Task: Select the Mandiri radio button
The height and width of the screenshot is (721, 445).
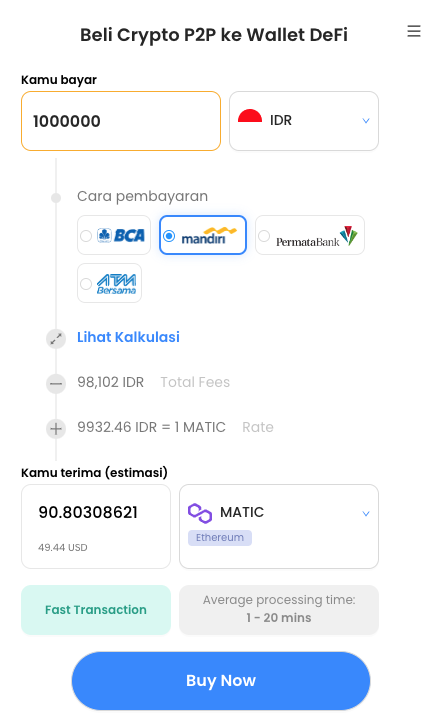Action: (x=169, y=236)
